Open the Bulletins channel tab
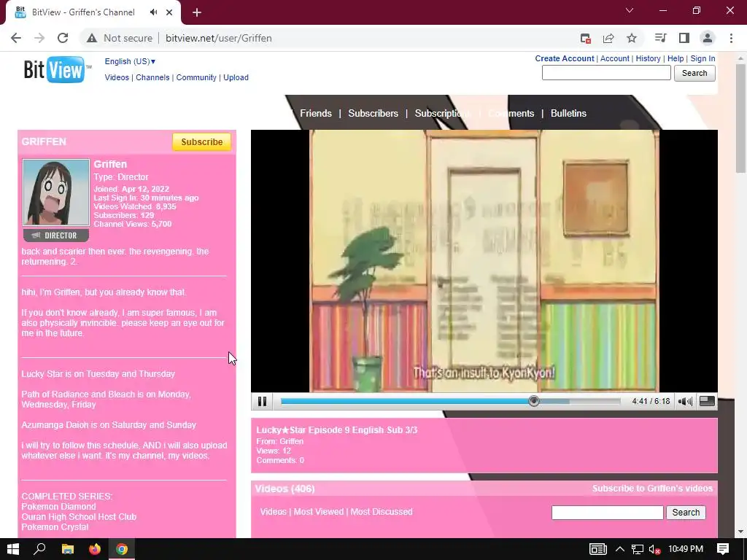The height and width of the screenshot is (560, 747). [568, 113]
